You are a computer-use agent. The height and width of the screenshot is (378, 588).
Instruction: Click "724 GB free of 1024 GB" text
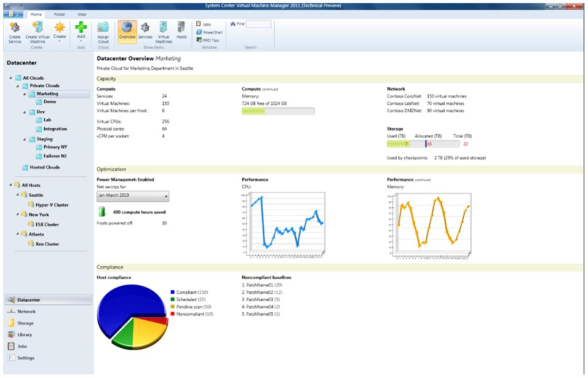tap(264, 103)
